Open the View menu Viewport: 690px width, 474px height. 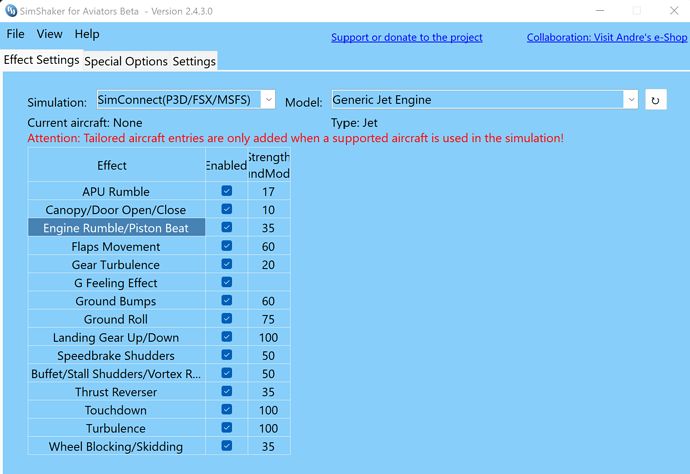(49, 34)
